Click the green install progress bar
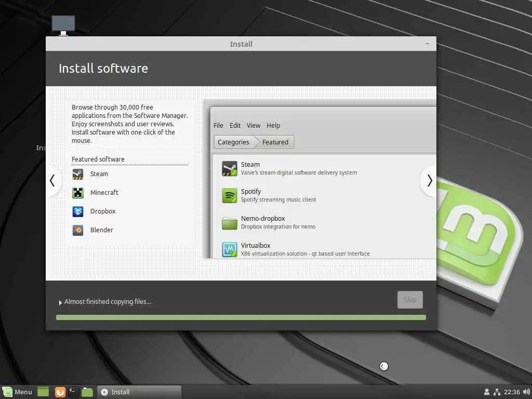Viewport: 532px width, 399px height. 241,317
